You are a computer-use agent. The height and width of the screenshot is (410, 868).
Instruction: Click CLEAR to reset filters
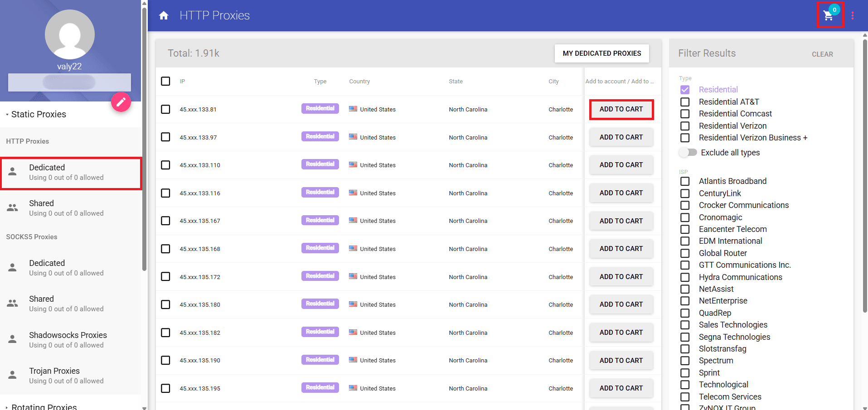[822, 54]
